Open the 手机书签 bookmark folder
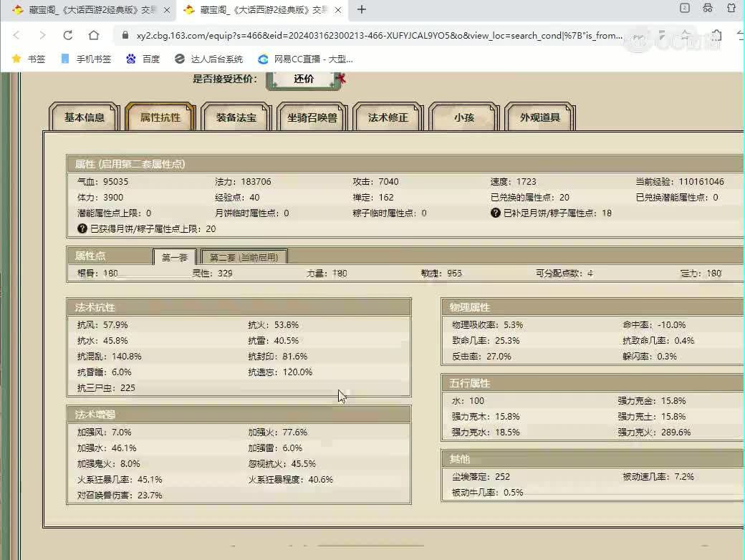This screenshot has height=560, width=745. click(x=86, y=59)
